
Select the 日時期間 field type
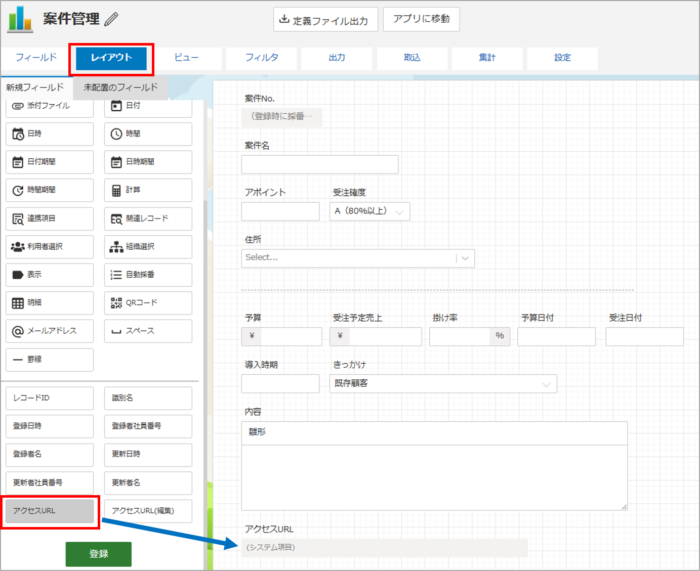click(148, 162)
